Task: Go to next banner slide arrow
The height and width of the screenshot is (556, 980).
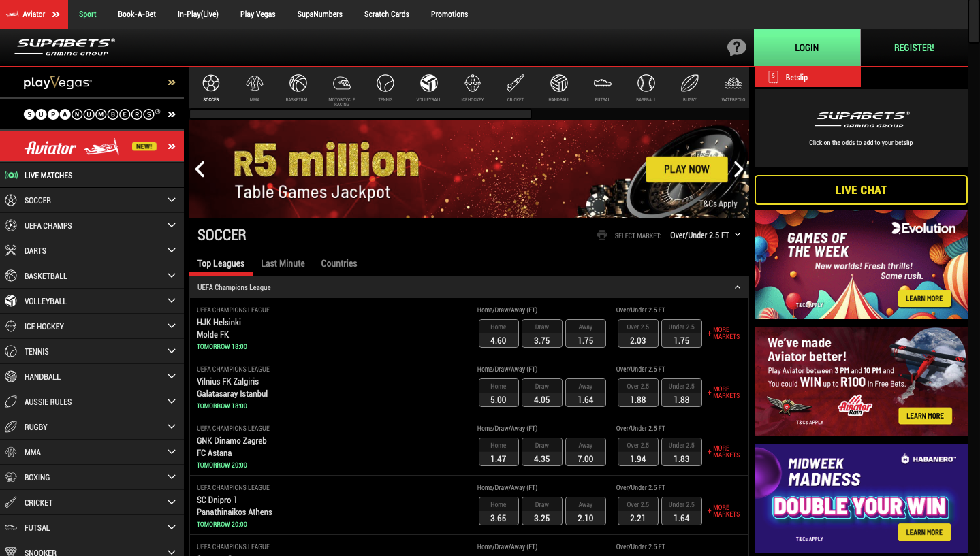Action: coord(738,169)
